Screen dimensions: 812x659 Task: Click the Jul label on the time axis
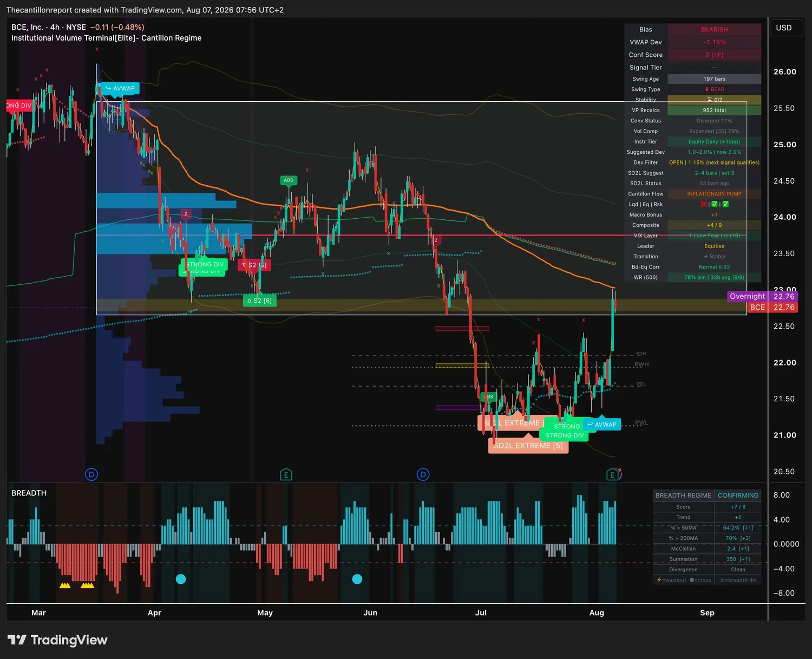(x=481, y=613)
